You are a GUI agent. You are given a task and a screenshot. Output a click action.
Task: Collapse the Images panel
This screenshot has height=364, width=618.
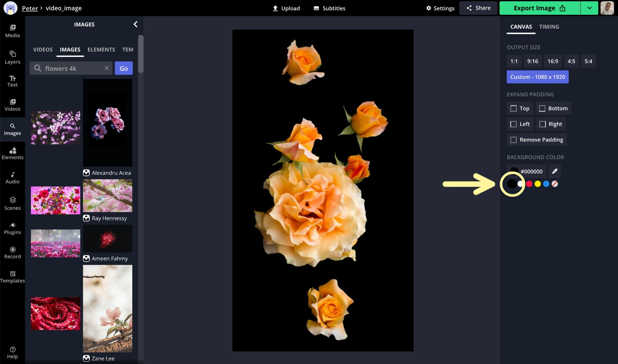coord(135,24)
